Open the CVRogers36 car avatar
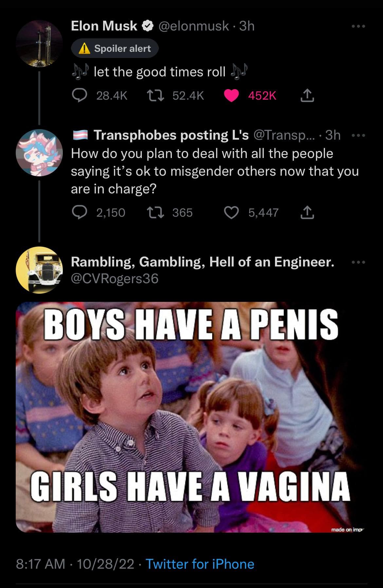The height and width of the screenshot is (588, 383). click(39, 270)
